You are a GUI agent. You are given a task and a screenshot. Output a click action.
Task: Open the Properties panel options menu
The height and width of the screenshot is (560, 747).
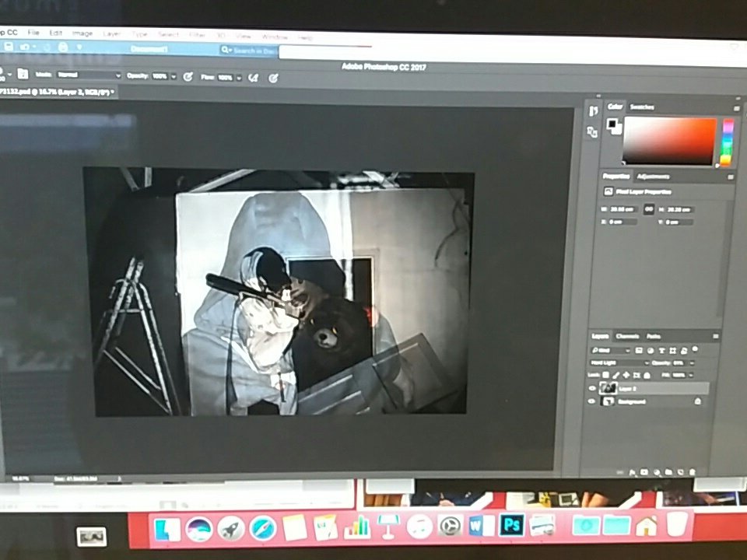[x=731, y=177]
